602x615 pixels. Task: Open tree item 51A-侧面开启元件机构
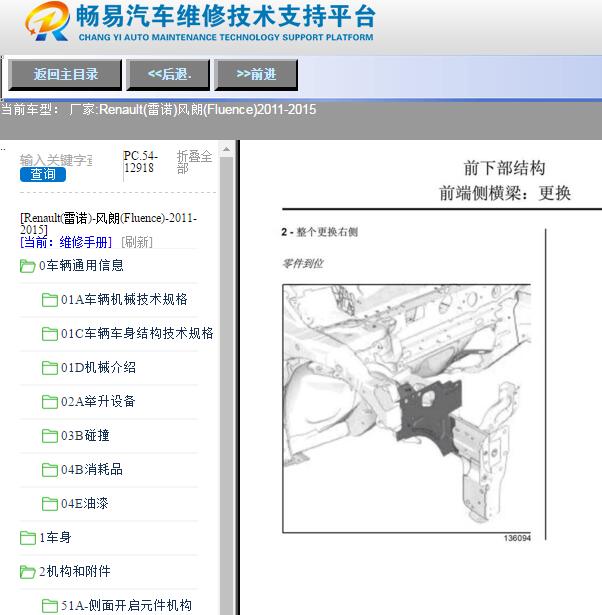click(126, 605)
